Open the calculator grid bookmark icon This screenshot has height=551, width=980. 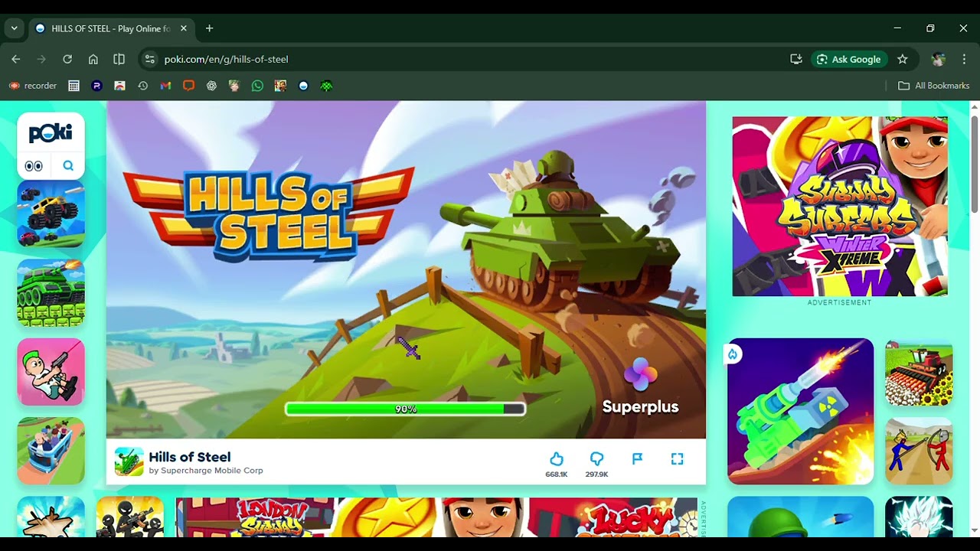(x=73, y=86)
